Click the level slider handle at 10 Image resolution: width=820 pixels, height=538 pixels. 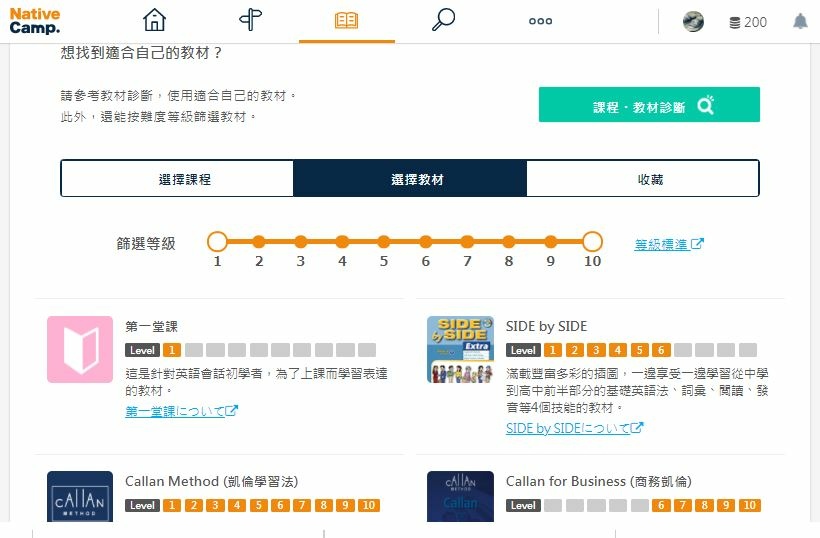592,242
